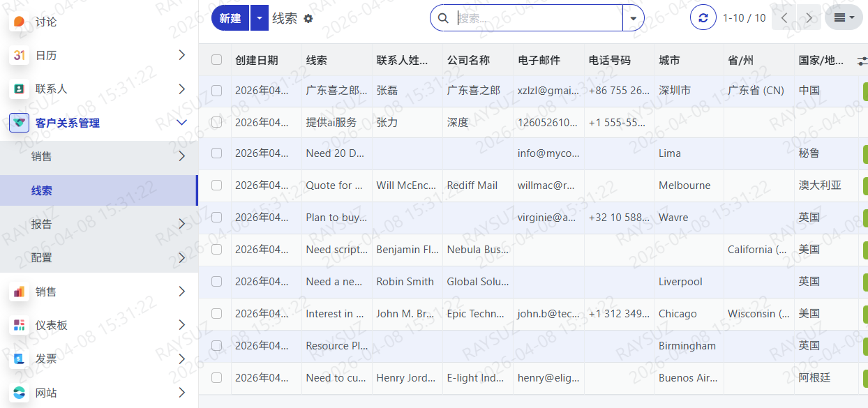Open the 销售 submenu under CRM

[x=99, y=156]
